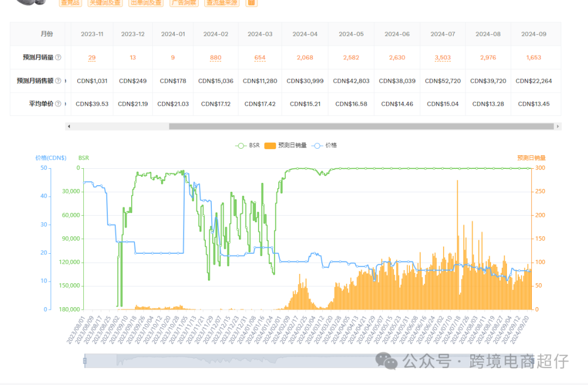Click monthly sales value 3,503 for 2024-07
588x385 pixels.
coord(443,57)
